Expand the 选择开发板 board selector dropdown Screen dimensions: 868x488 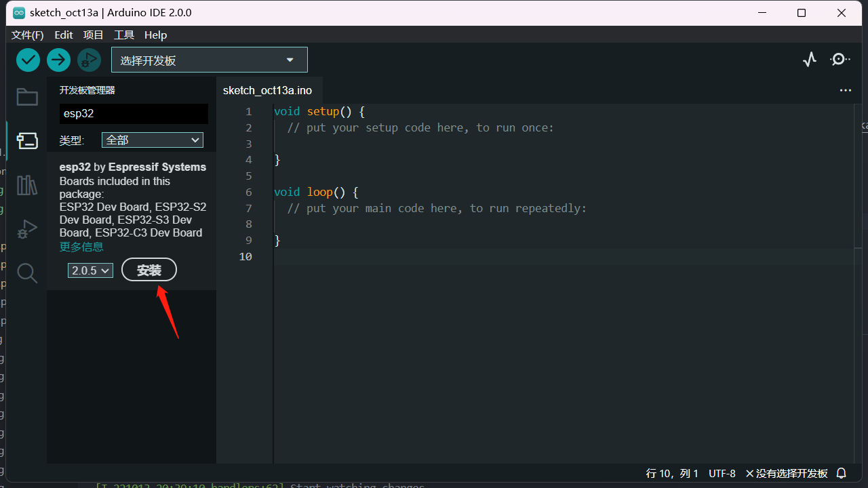210,60
